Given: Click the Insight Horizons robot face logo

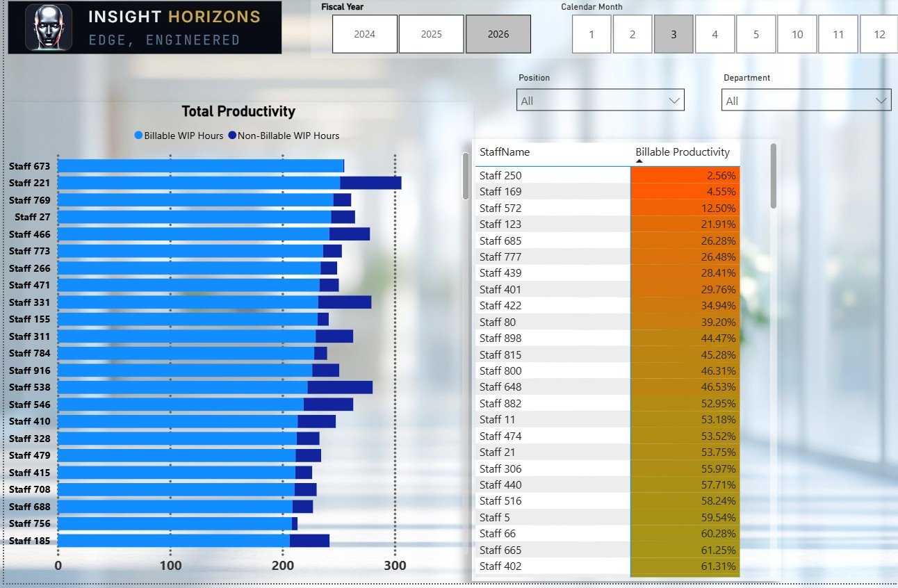Looking at the screenshot, I should pos(49,27).
